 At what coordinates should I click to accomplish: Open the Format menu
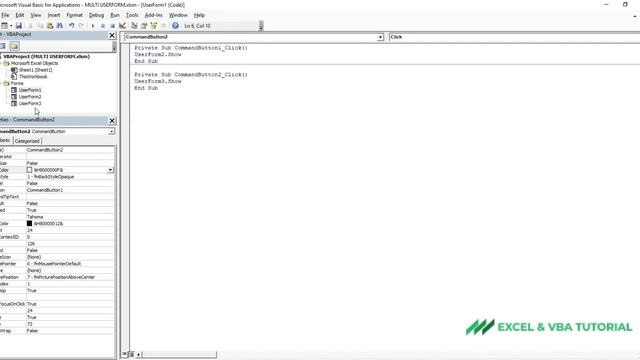click(75, 15)
